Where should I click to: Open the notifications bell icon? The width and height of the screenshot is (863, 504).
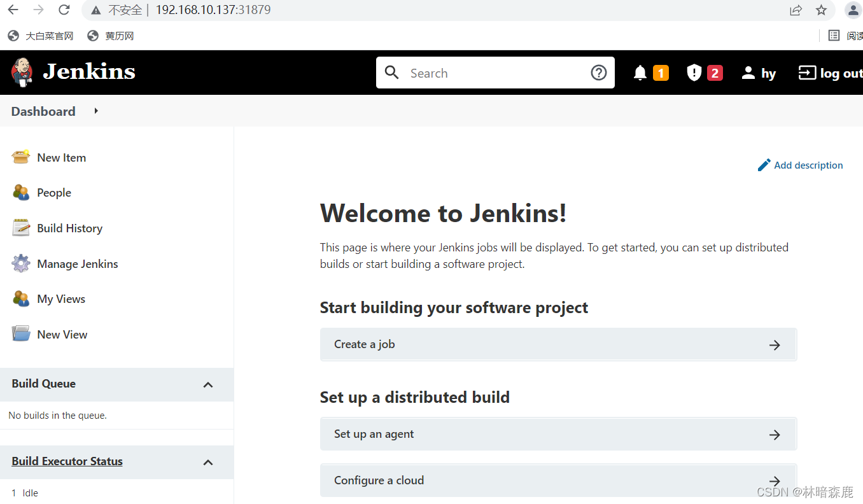640,73
